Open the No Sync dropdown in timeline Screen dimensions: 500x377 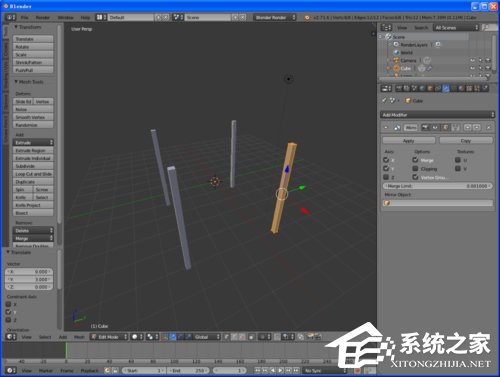click(x=325, y=370)
